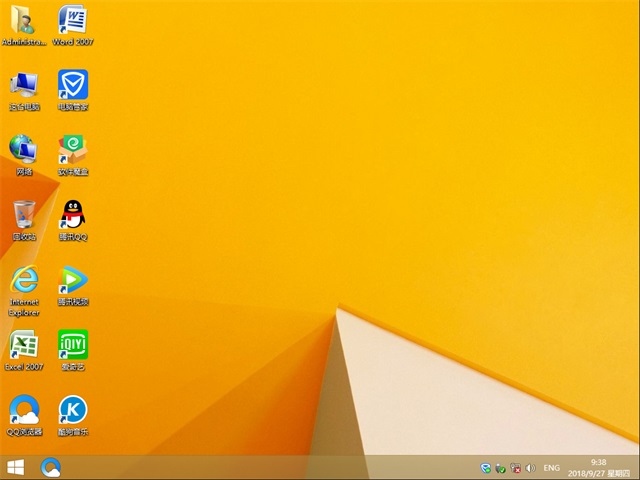Viewport: 640px width, 480px height.
Task: Click the network tray icon with red X
Action: pos(515,468)
